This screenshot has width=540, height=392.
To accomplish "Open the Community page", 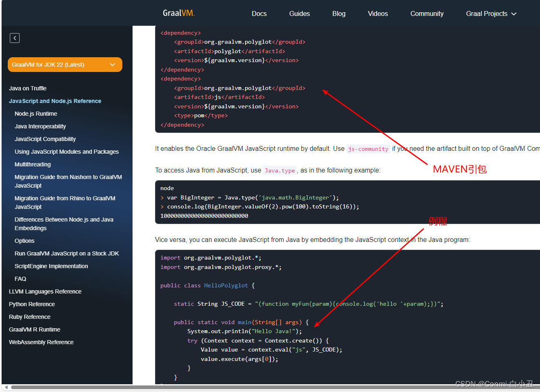I will tap(427, 13).
